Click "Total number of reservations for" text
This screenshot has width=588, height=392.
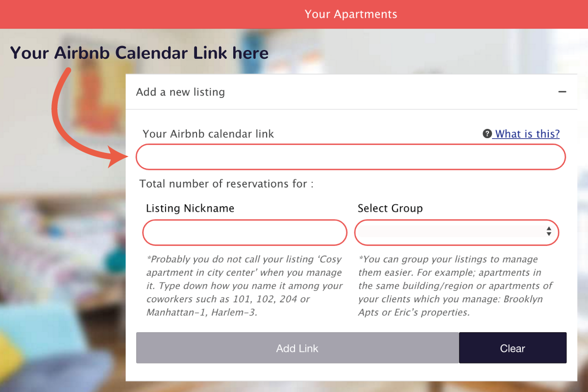[226, 184]
